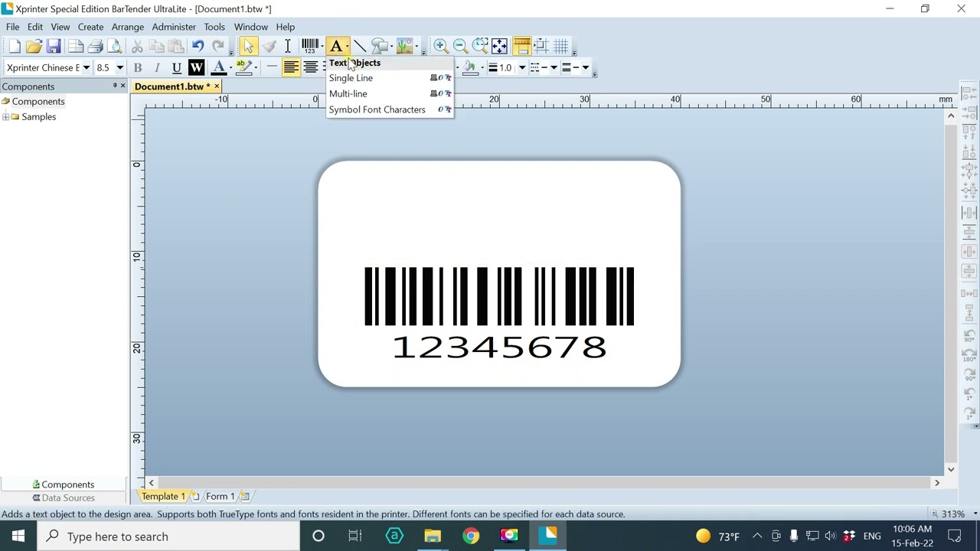Open the compound line style dropdown
The height and width of the screenshot is (551, 980).
click(x=585, y=67)
